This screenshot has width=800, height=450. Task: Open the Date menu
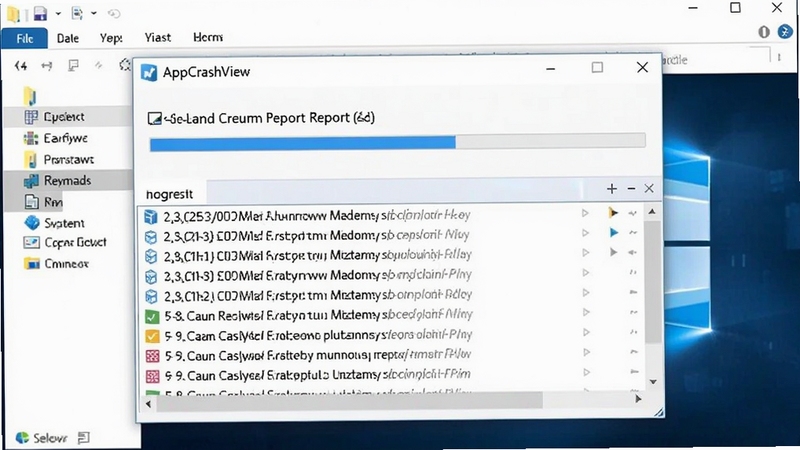(x=68, y=38)
